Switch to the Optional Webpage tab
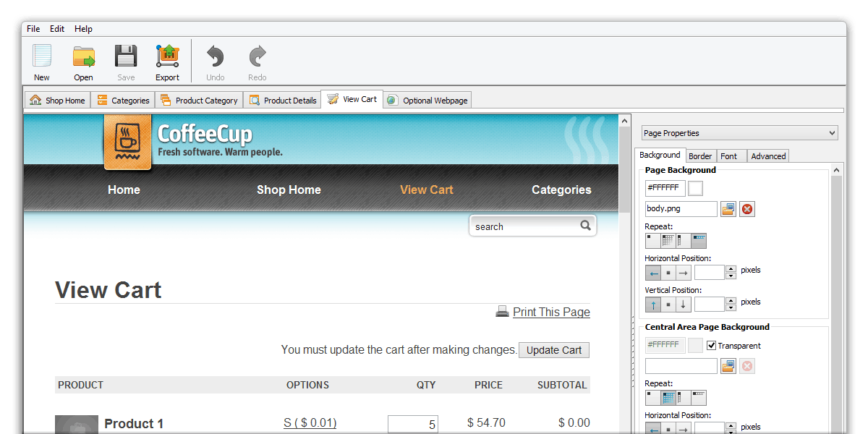This screenshot has height=434, width=868. coord(427,101)
